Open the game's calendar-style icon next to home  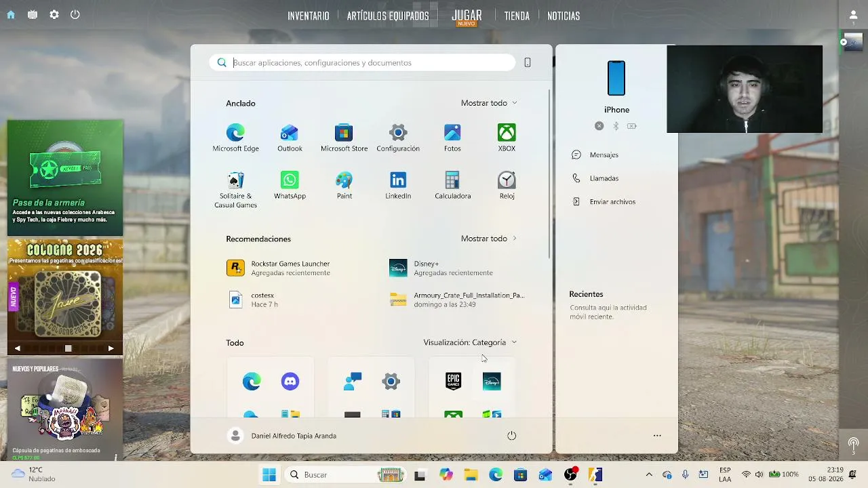33,14
